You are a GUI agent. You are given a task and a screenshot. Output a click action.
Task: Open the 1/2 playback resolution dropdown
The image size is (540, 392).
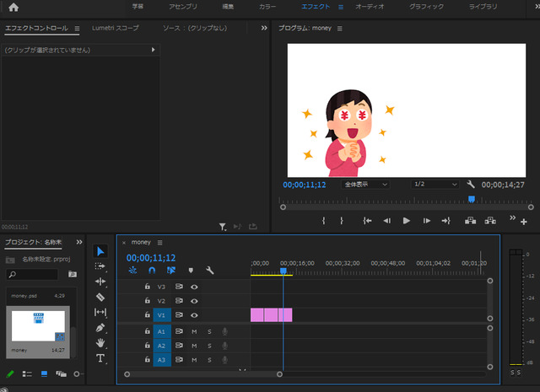pos(435,185)
